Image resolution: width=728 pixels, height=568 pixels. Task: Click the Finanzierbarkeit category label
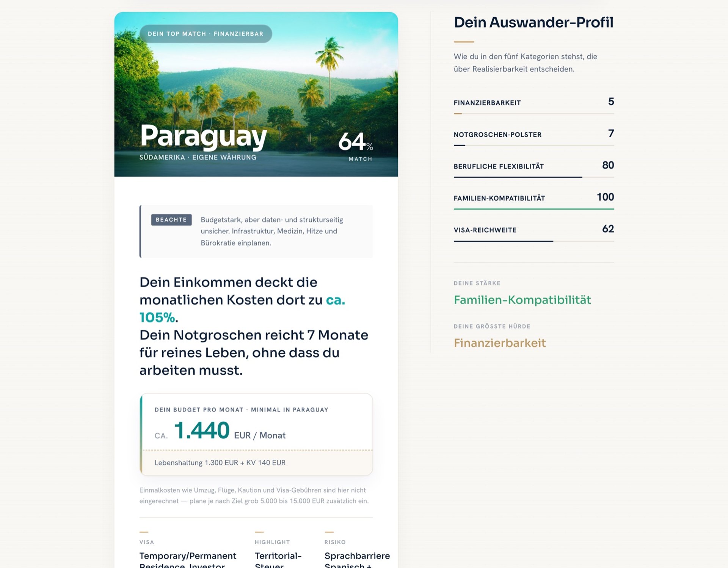[x=487, y=103]
